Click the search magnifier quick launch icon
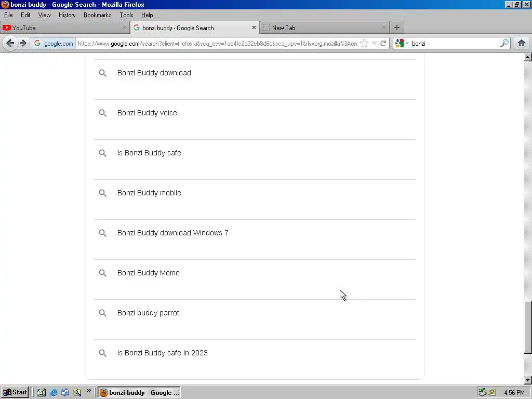This screenshot has width=532, height=399. click(77, 393)
